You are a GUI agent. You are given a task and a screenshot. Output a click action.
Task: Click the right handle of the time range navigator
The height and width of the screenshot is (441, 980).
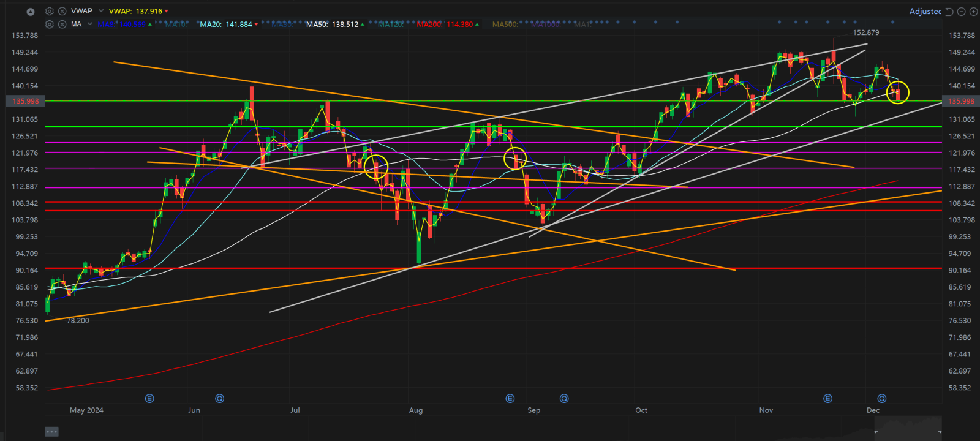(940, 432)
